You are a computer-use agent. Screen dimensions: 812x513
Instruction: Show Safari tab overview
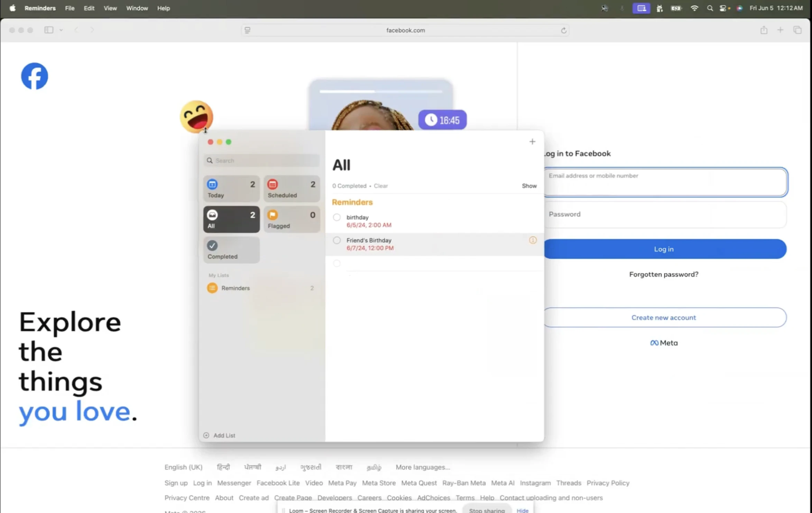[797, 30]
